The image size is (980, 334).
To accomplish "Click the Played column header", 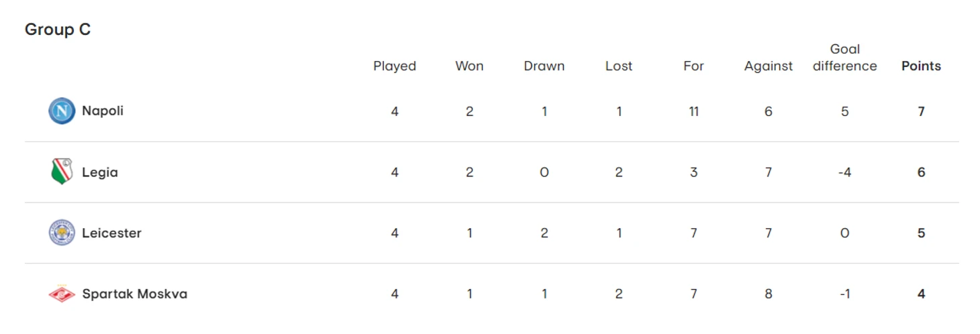I will pyautogui.click(x=395, y=66).
